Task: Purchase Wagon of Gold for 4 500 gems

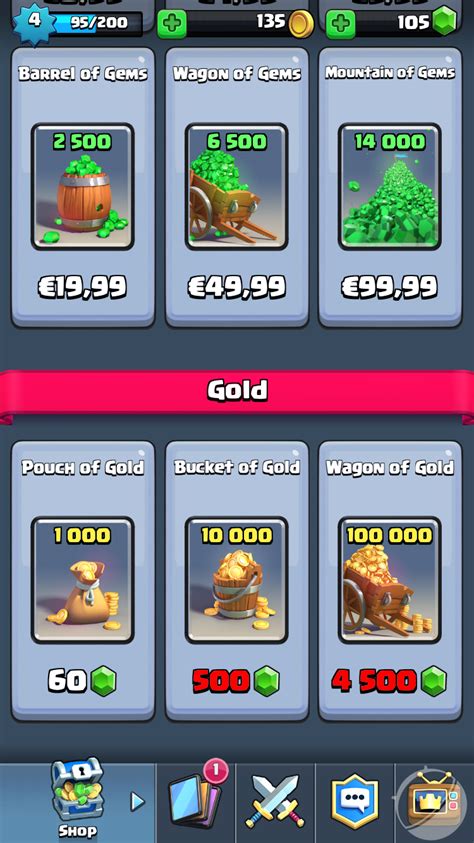Action: (390, 581)
